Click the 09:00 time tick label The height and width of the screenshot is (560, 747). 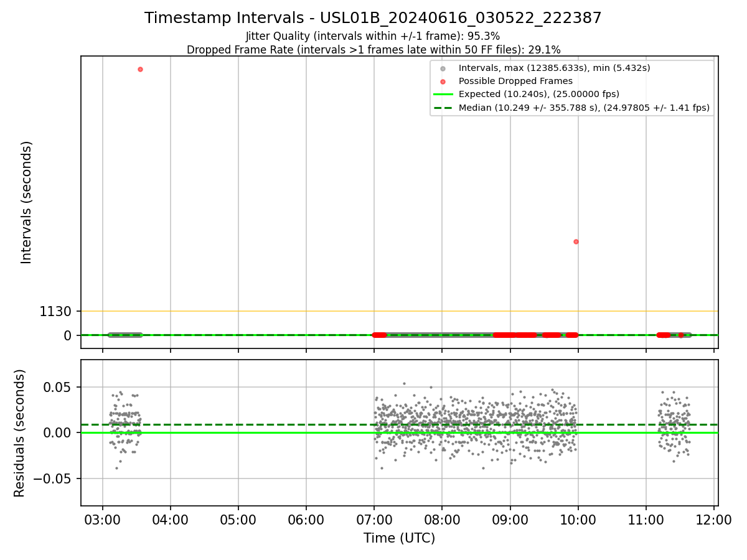510,519
